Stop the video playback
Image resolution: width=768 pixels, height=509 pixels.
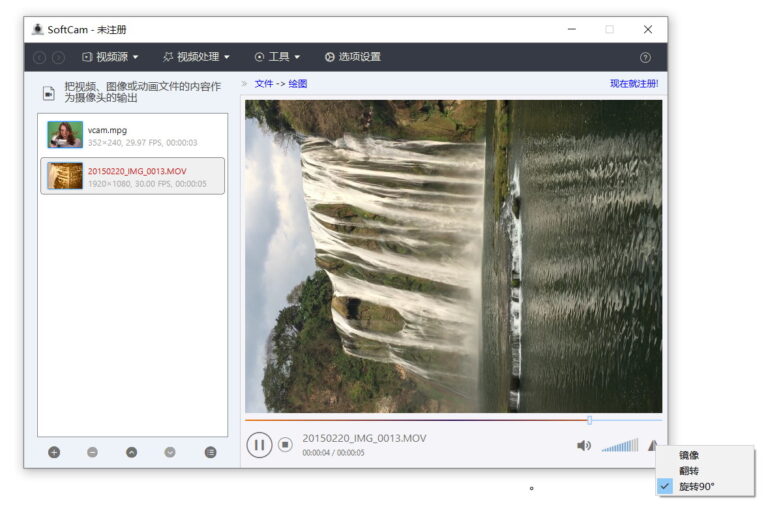285,445
